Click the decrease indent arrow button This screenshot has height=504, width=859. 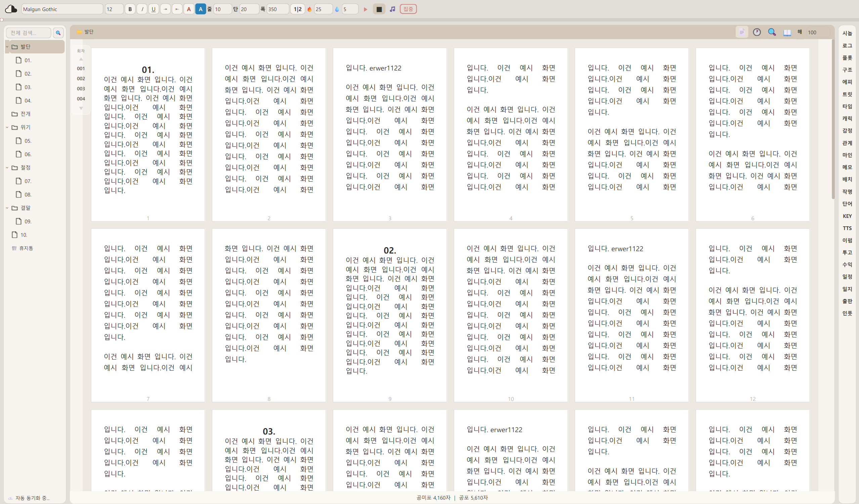(x=177, y=9)
